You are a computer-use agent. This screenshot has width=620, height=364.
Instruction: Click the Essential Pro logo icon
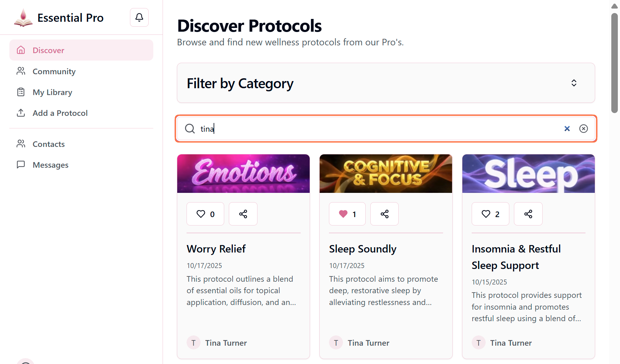[x=23, y=18]
